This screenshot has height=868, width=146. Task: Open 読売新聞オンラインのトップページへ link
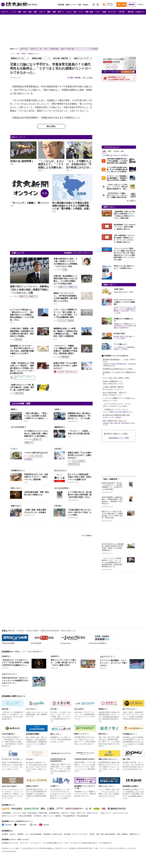(78, 253)
